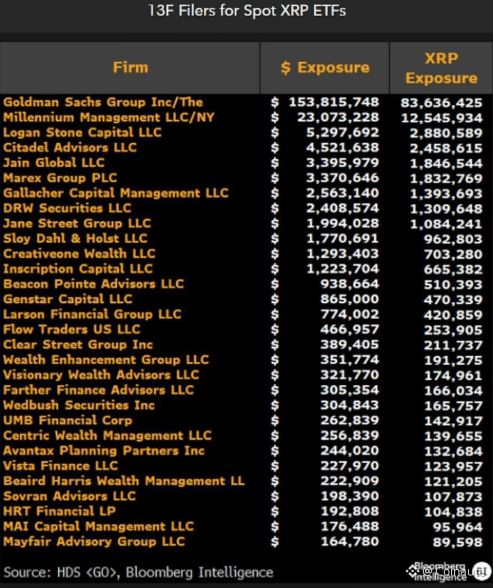Click dollar value 1,293,403

[x=342, y=254]
